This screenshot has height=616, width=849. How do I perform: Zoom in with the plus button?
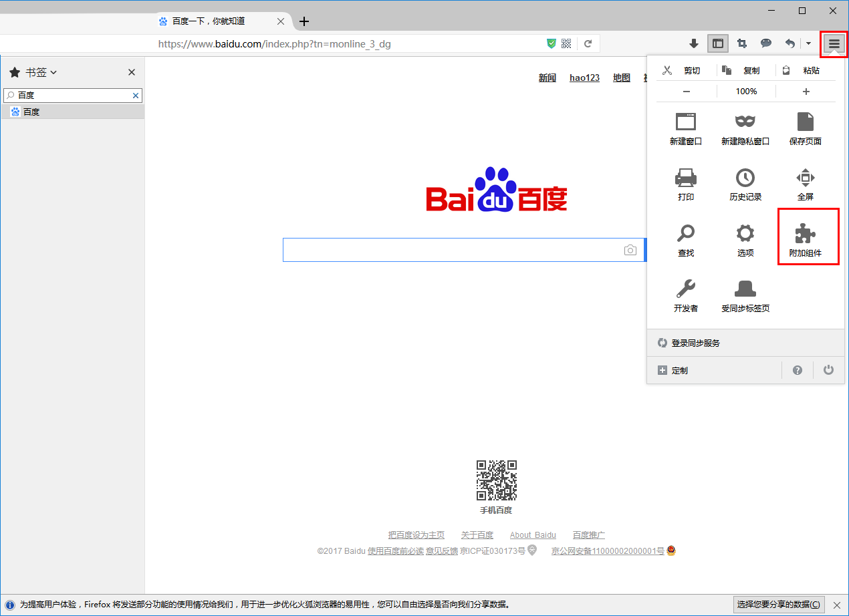(806, 92)
